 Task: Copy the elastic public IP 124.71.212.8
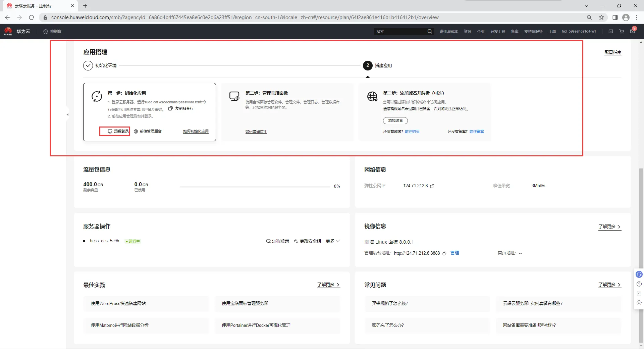(x=432, y=186)
